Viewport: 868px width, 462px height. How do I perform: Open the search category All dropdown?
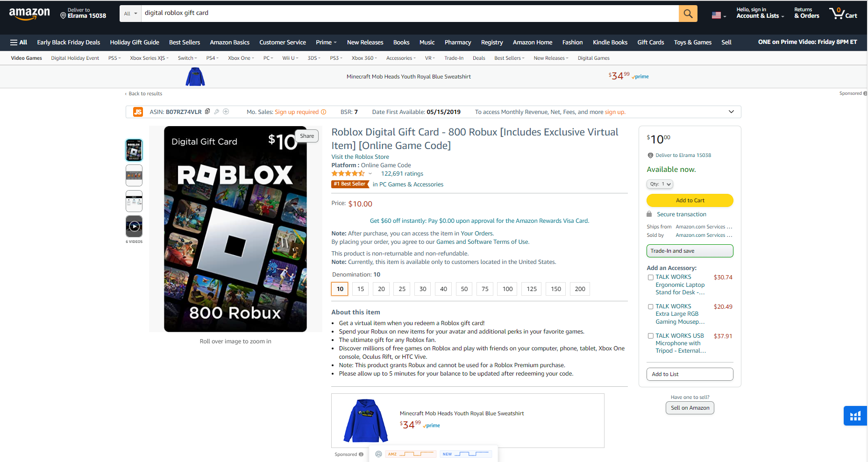pos(130,14)
